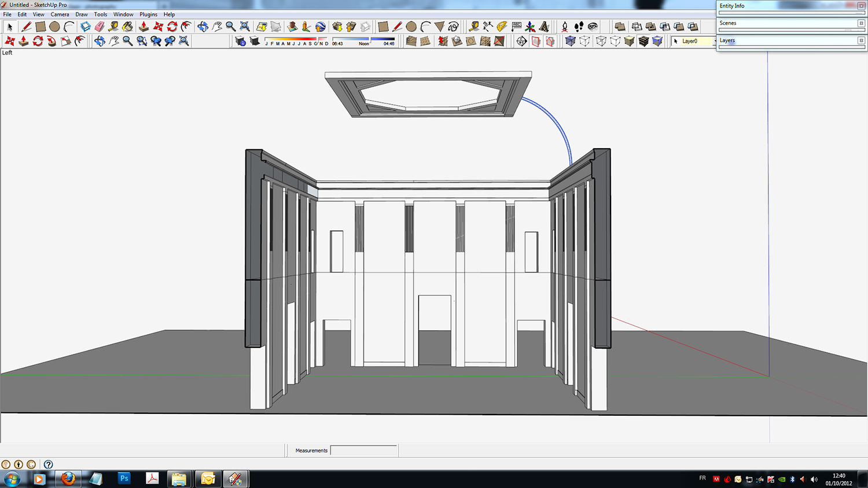
Task: Open the Camera menu
Action: [60, 14]
